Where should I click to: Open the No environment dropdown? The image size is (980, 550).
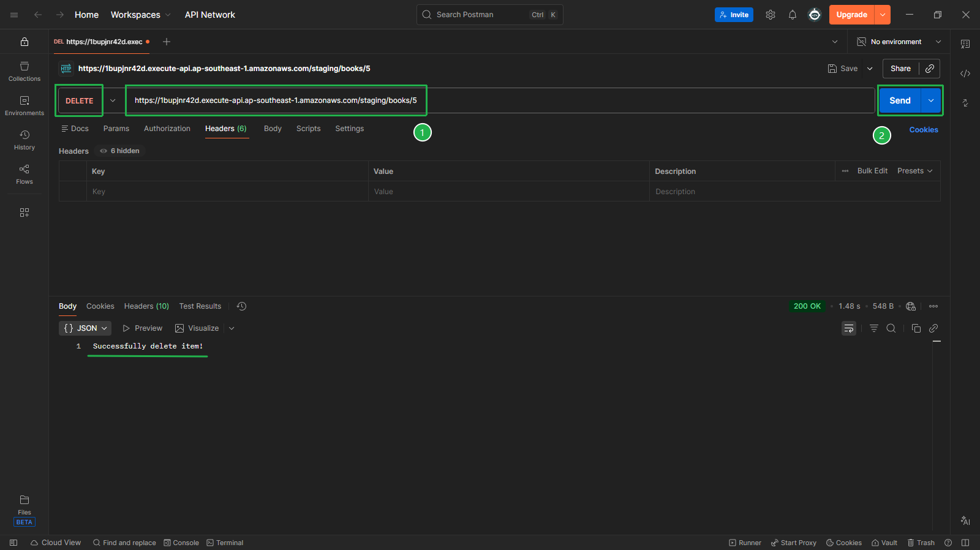[x=899, y=42]
